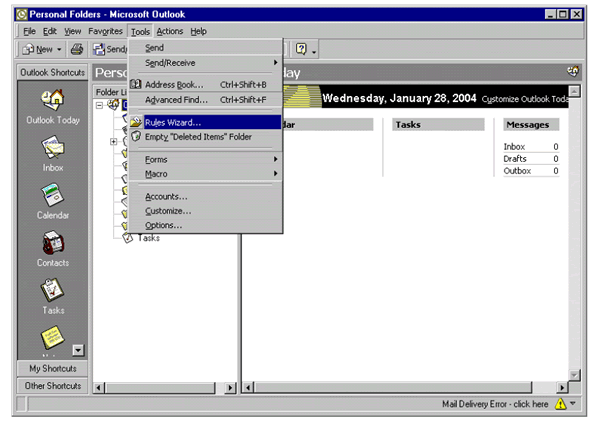
Task: Select Rules Wizard... menu entry
Action: point(205,122)
